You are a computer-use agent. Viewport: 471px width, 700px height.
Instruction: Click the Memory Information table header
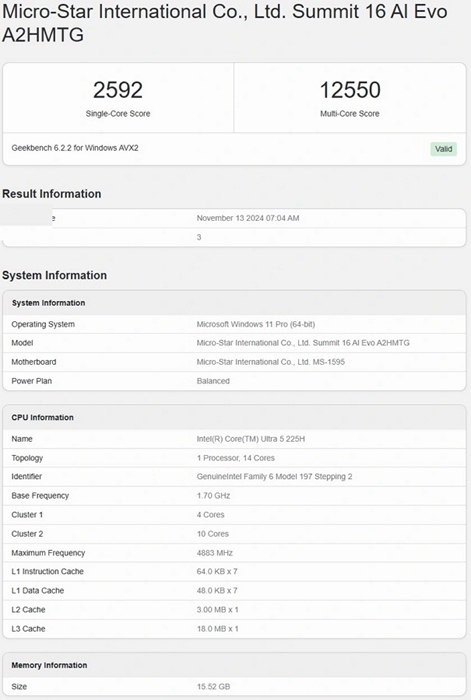click(x=234, y=665)
